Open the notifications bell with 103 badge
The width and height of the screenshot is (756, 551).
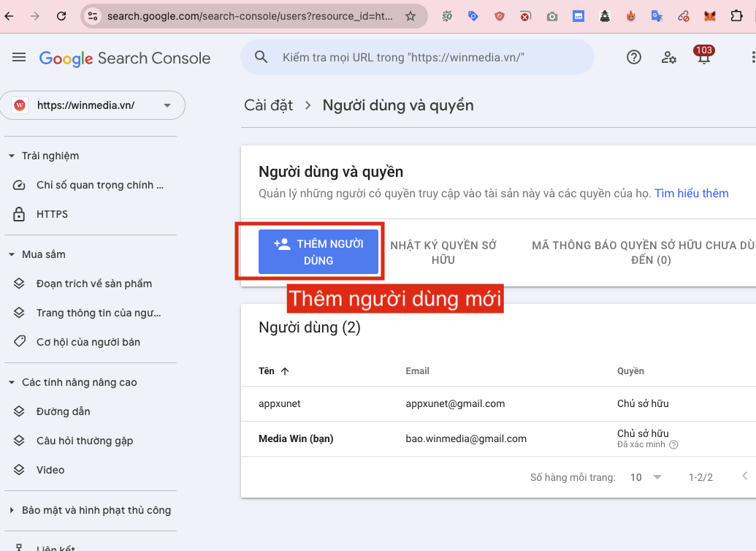click(x=703, y=56)
